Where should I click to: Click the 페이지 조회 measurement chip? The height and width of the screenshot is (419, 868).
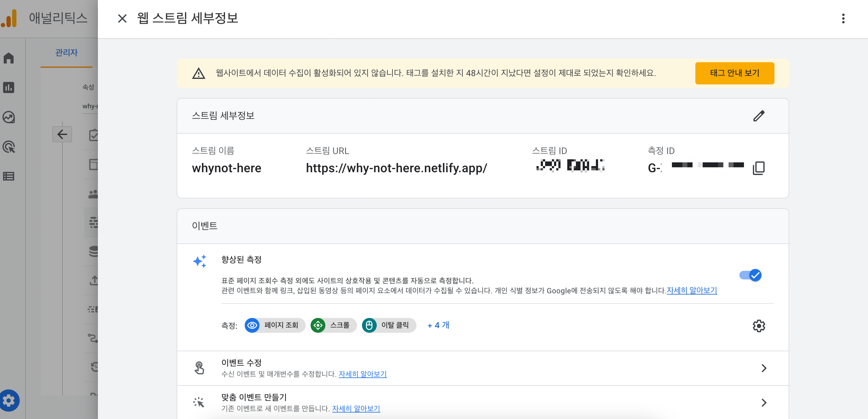pyautogui.click(x=275, y=325)
